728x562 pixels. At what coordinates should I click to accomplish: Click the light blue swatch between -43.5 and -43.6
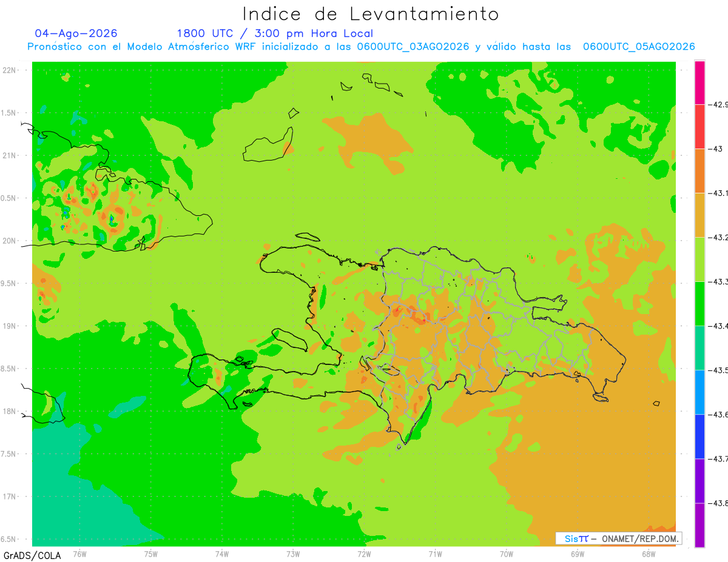pos(699,392)
